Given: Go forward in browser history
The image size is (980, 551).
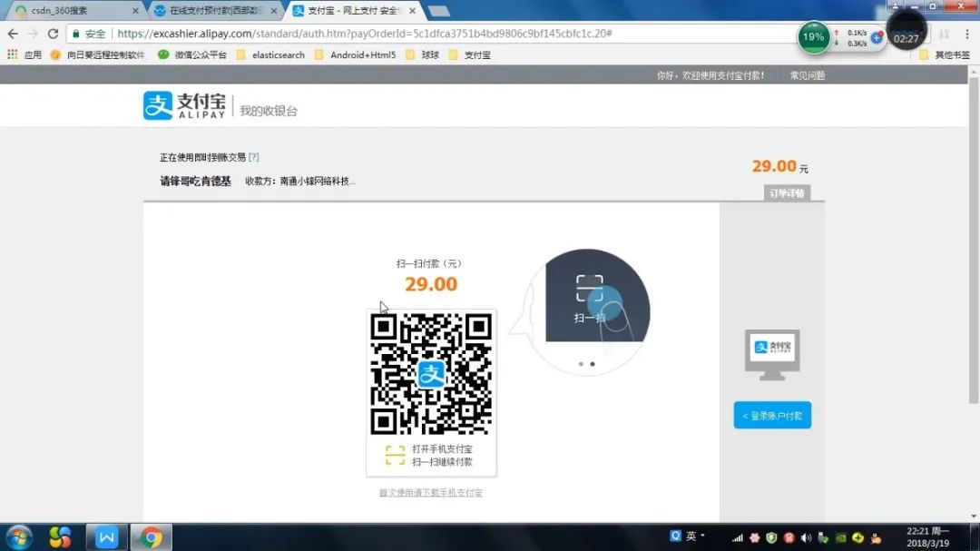Looking at the screenshot, I should pos(33,34).
